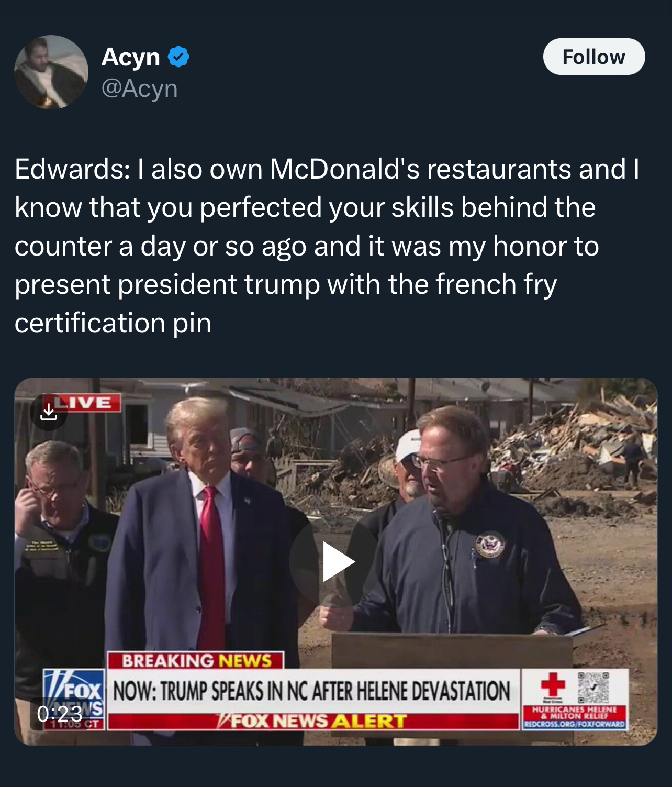Viewport: 672px width, 787px height.
Task: Download the video using the download icon
Action: [49, 412]
